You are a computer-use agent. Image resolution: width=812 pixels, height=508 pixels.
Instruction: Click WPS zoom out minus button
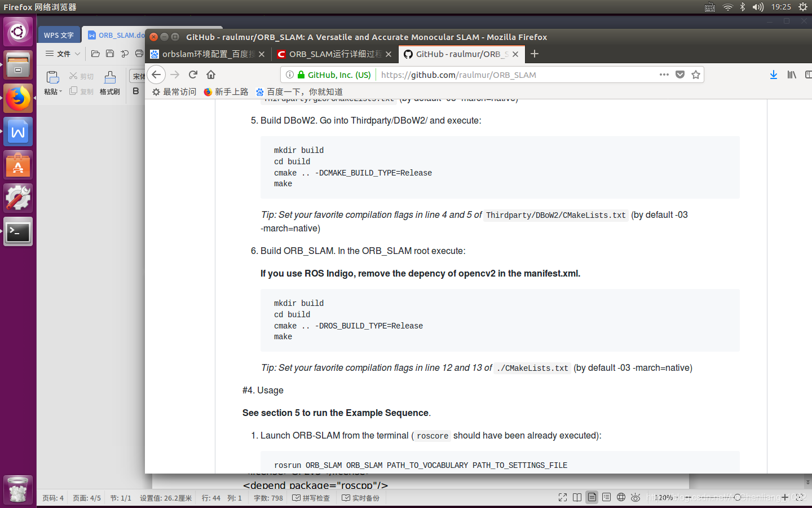689,497
